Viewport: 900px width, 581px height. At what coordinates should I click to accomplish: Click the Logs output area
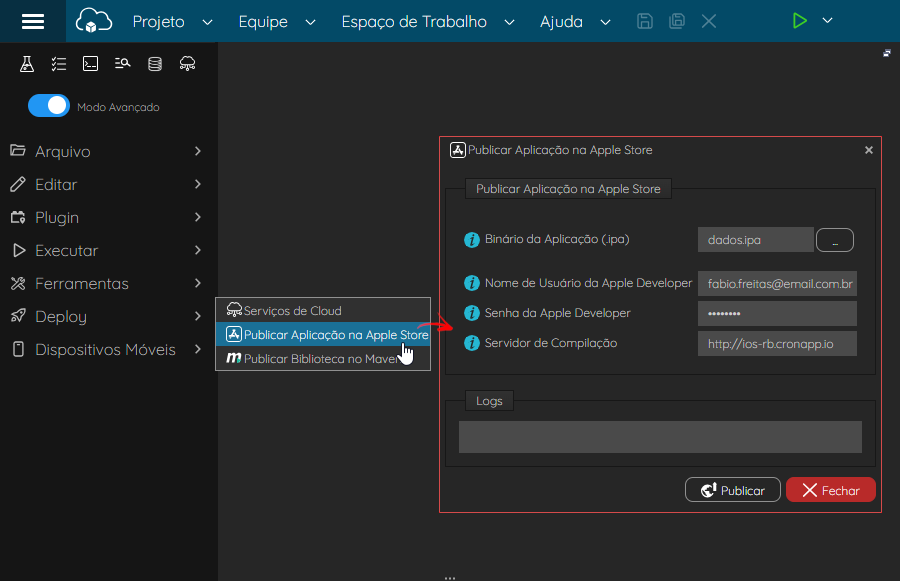(x=660, y=437)
